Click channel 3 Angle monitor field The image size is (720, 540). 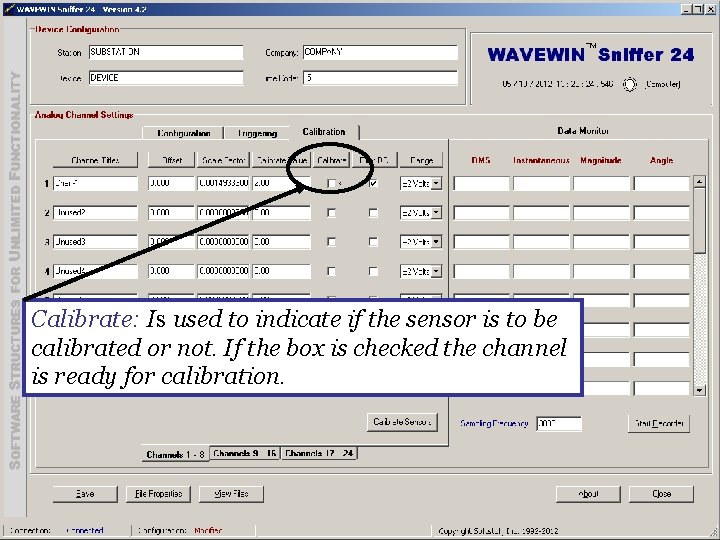(662, 242)
